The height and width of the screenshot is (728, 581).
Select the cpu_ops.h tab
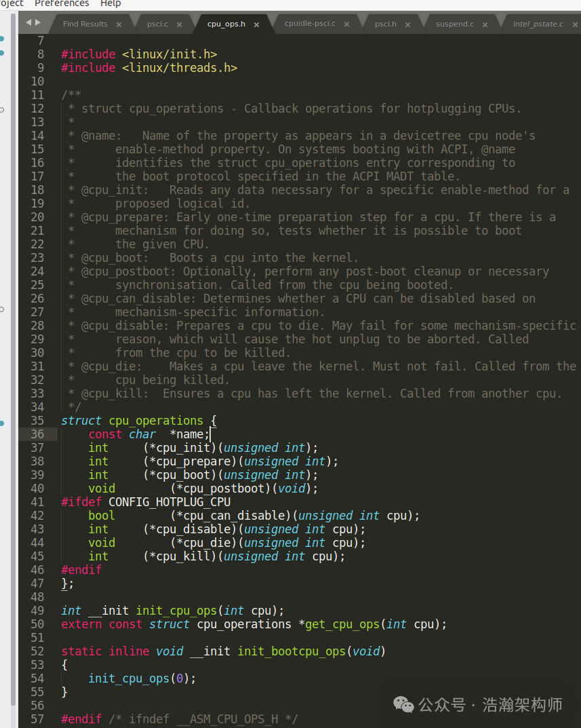click(x=226, y=24)
